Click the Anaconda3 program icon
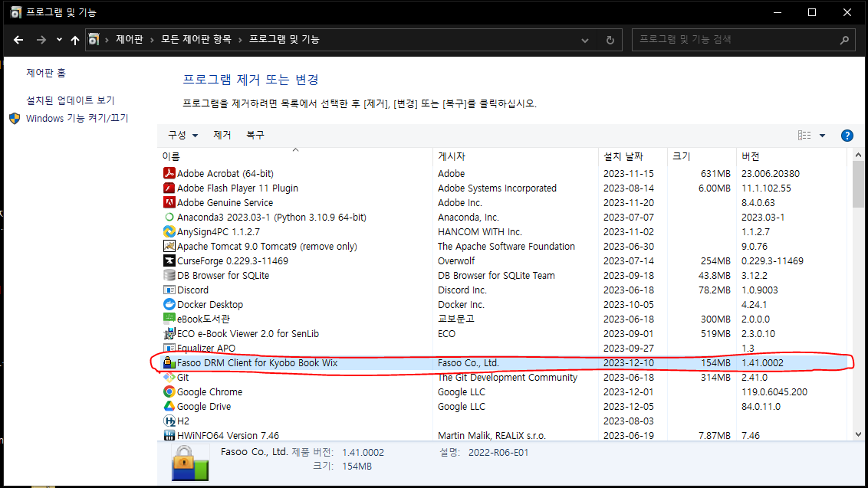 click(169, 217)
